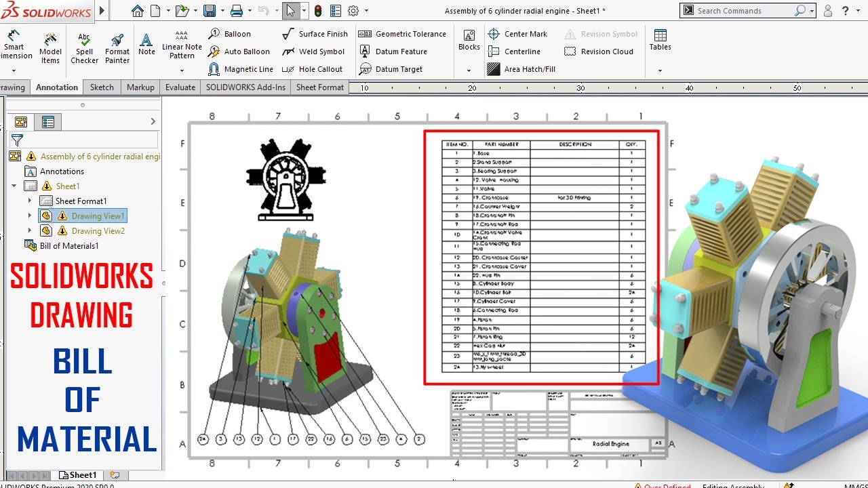Click the Search Commands input field

745,11
